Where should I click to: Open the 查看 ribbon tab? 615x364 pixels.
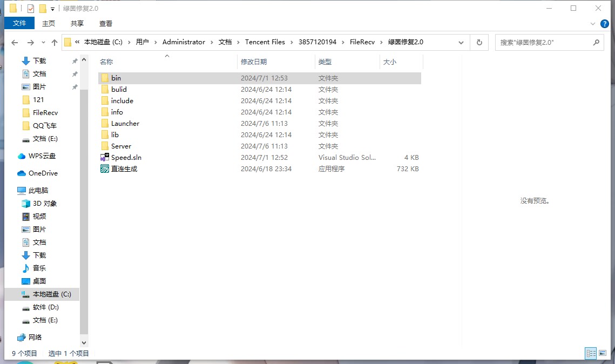coord(106,23)
